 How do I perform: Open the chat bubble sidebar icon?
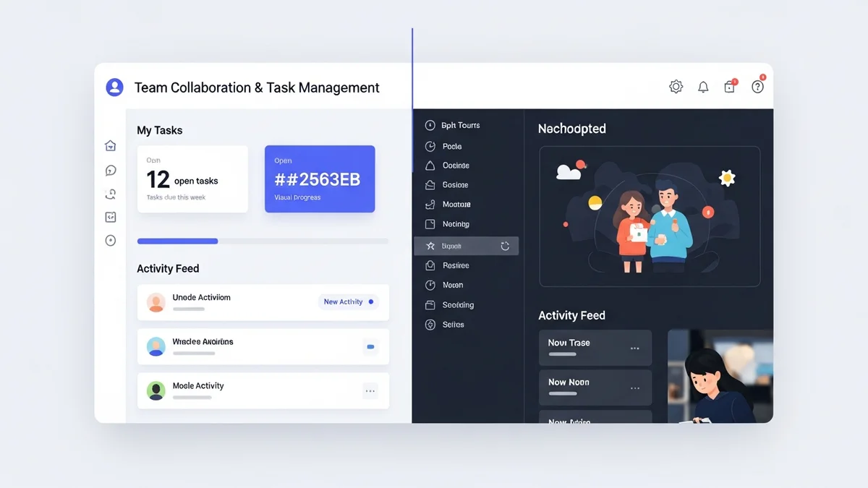[111, 171]
